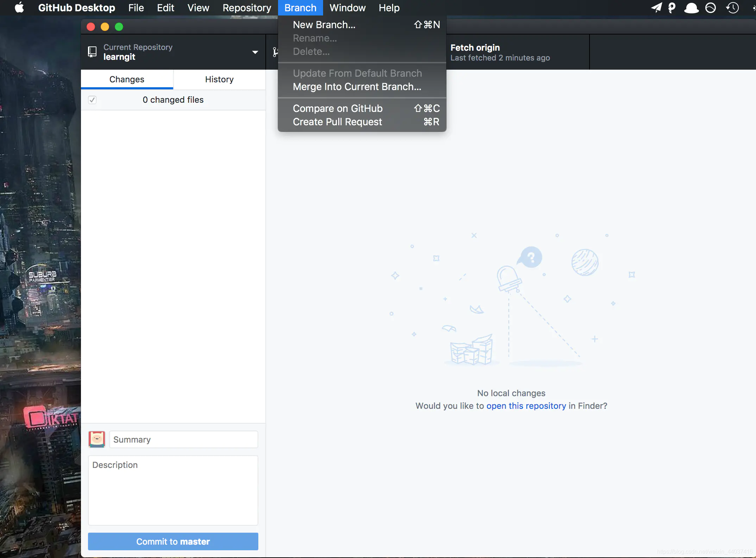Choose New Branch from Branch menu
The height and width of the screenshot is (558, 756).
click(324, 25)
